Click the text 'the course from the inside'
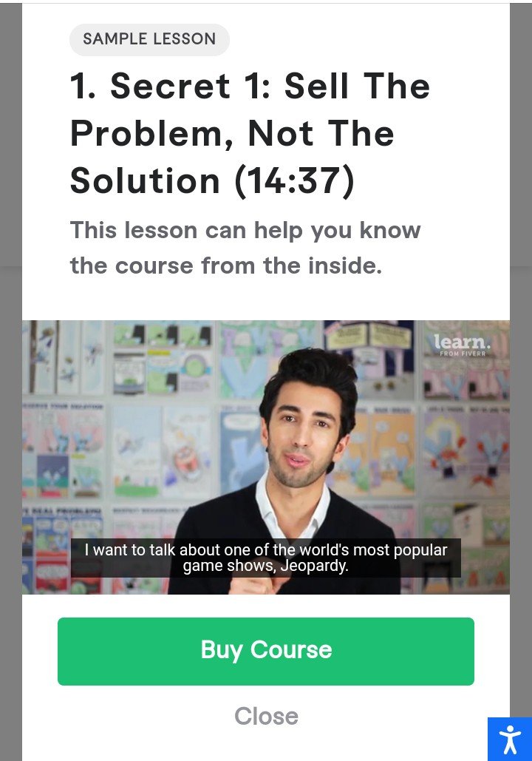The width and height of the screenshot is (532, 761). coord(227,265)
